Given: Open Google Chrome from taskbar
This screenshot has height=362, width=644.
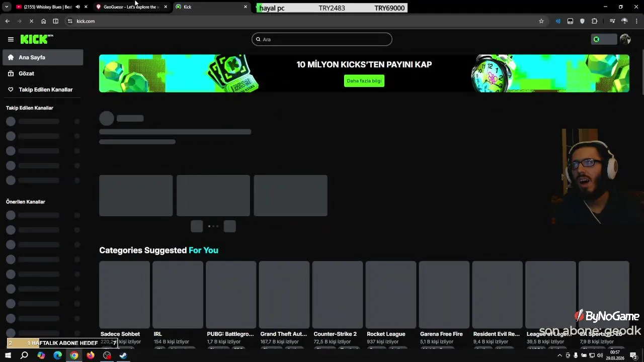Looking at the screenshot, I should coord(74,355).
